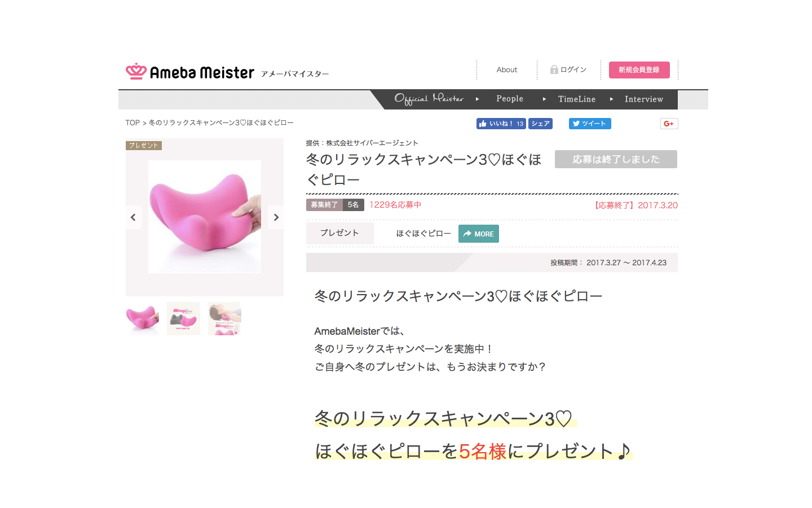
Task: Open the People navigation item
Action: tap(510, 99)
